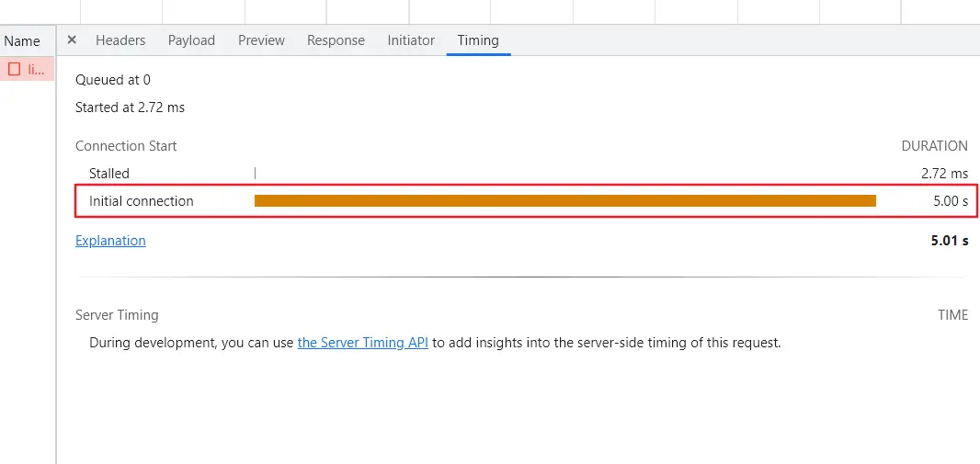Click the Initial connection label
The width and height of the screenshot is (980, 464).
(142, 201)
